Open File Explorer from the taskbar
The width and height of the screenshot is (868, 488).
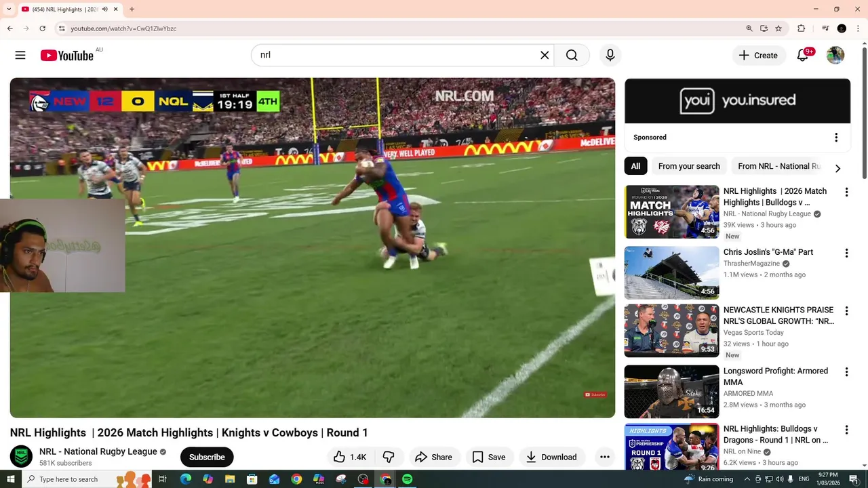[x=230, y=479]
